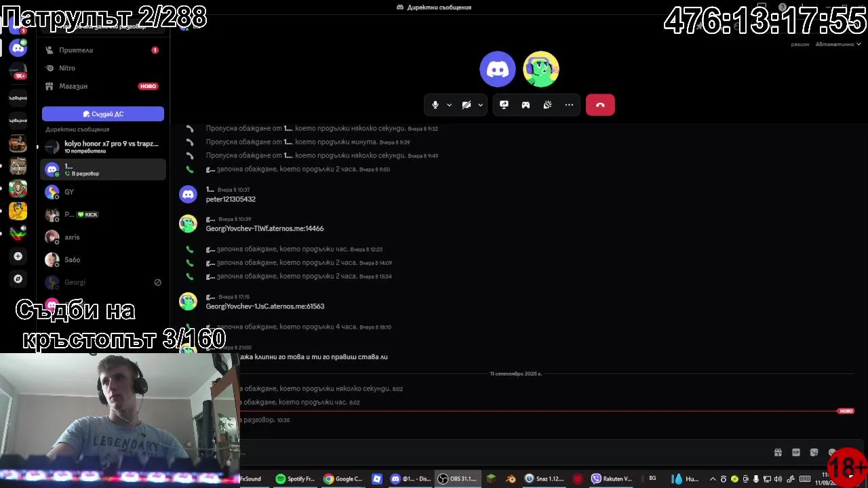The height and width of the screenshot is (488, 868).
Task: Open the region dropdown reading "Автоматично"
Action: pyautogui.click(x=838, y=44)
